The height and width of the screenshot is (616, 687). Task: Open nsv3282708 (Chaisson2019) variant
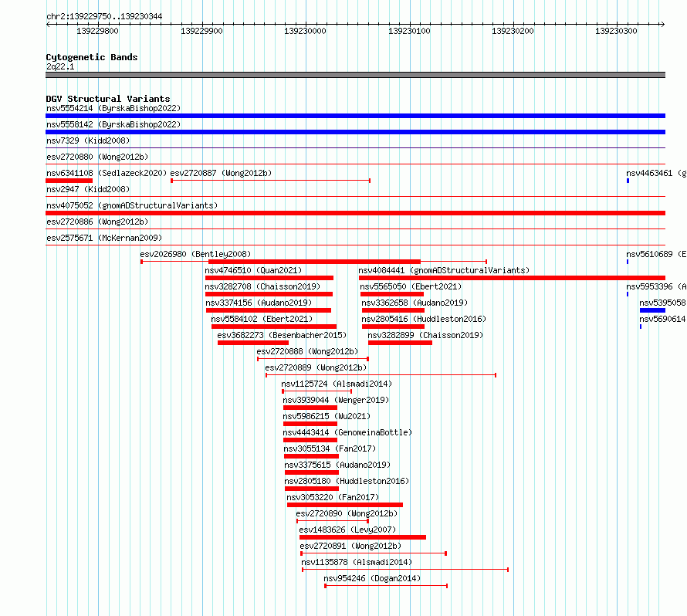(262, 286)
